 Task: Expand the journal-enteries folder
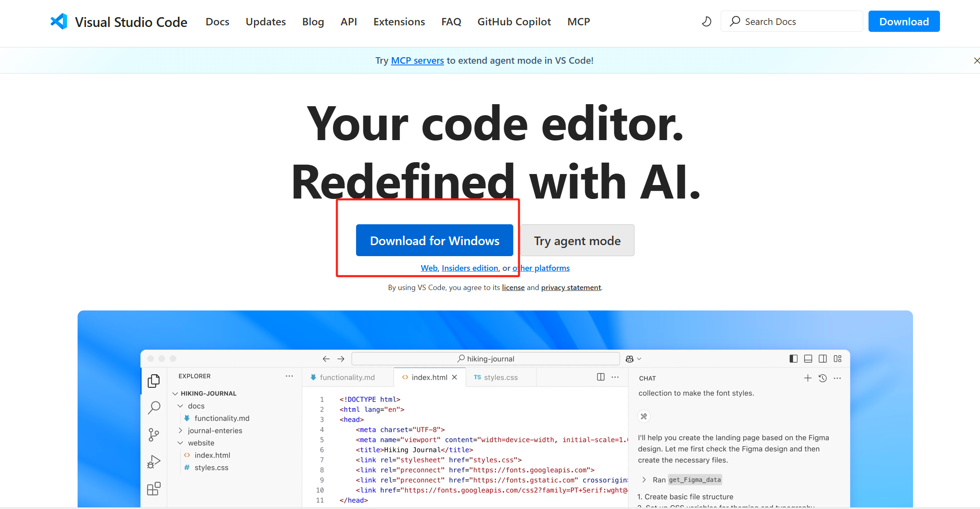(x=180, y=430)
